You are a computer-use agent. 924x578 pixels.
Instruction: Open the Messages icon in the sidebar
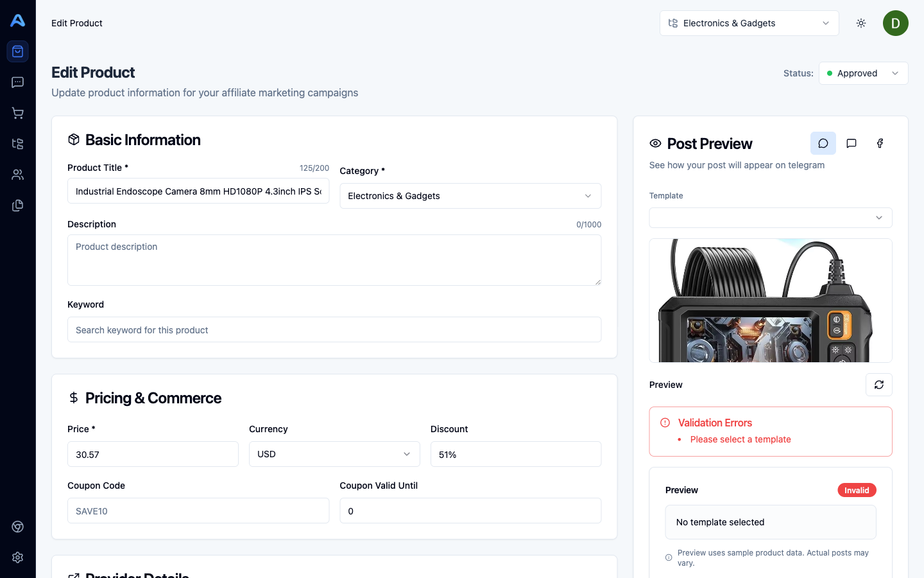[x=17, y=82]
